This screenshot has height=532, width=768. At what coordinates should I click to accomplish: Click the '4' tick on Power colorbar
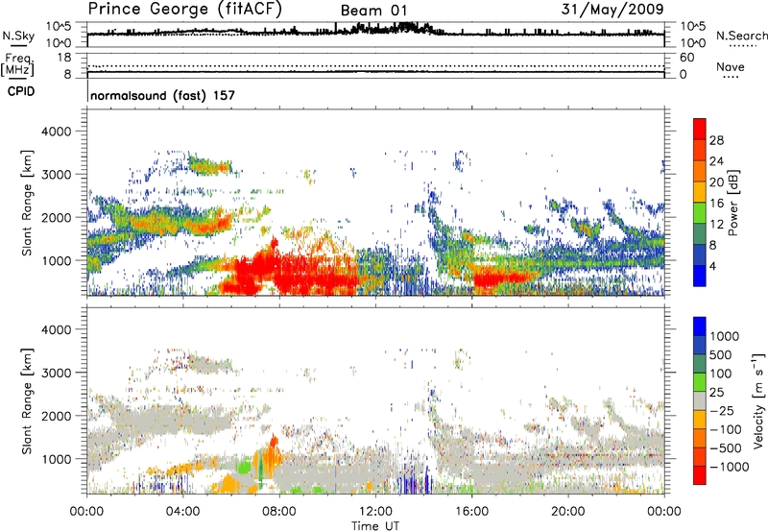pos(712,266)
